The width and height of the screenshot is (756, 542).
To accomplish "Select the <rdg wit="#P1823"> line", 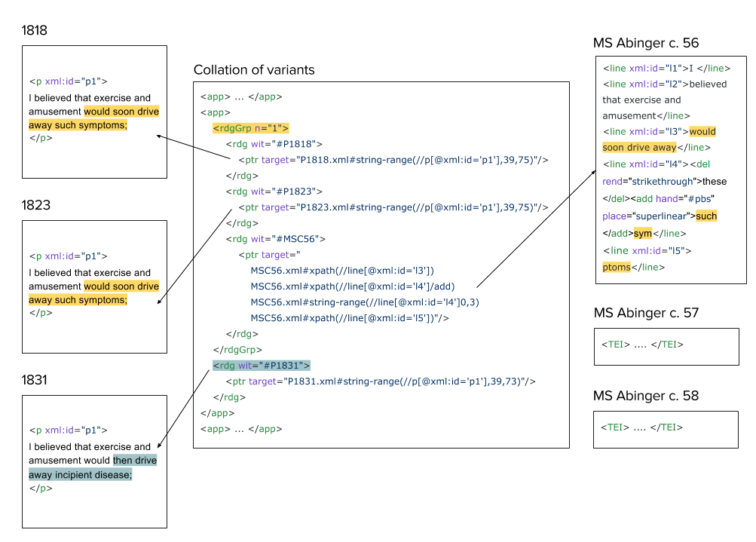I will click(x=274, y=191).
